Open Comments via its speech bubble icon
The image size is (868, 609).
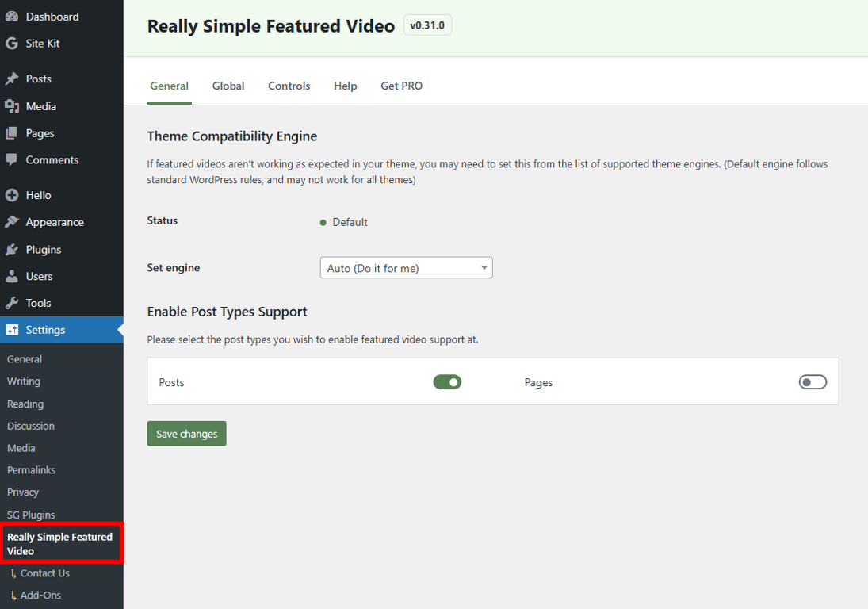coord(16,159)
